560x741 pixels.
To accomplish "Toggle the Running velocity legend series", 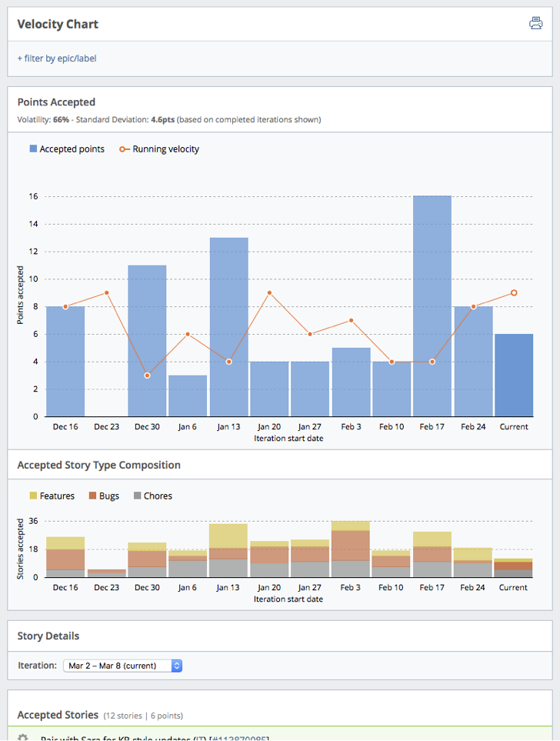I will [x=159, y=149].
